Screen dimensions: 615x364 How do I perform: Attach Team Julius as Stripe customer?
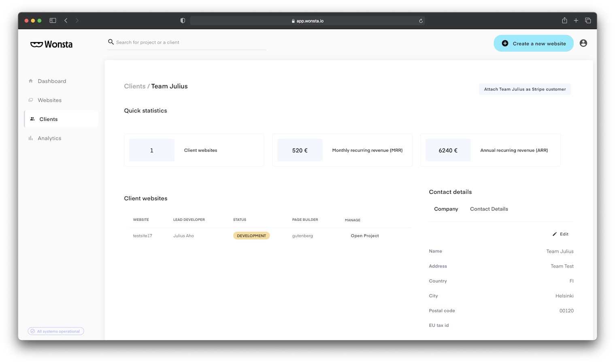(525, 89)
